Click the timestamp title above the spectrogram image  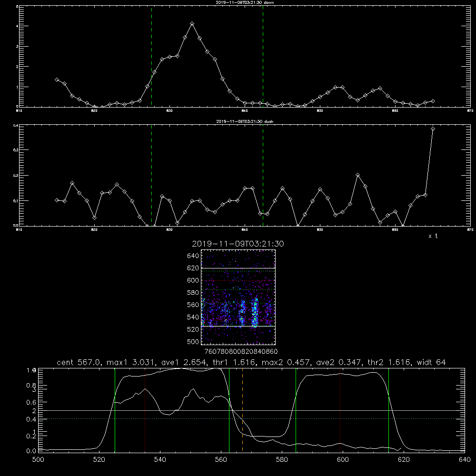pos(238,244)
